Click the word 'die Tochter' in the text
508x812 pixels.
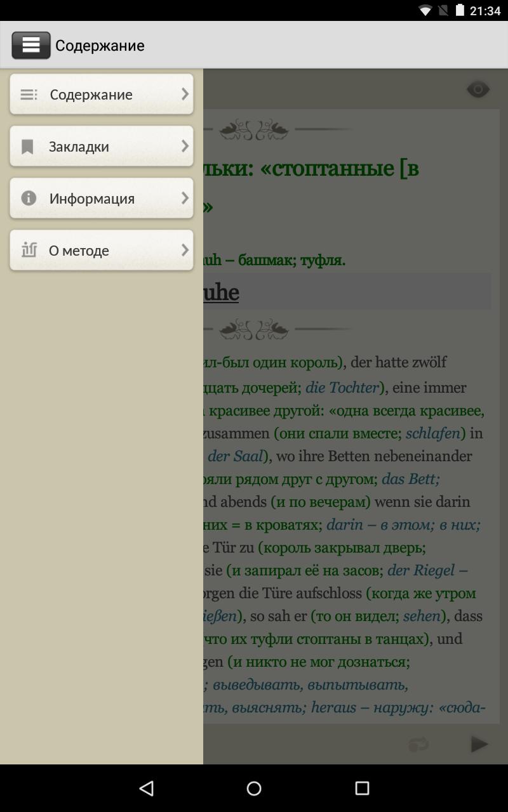click(342, 388)
